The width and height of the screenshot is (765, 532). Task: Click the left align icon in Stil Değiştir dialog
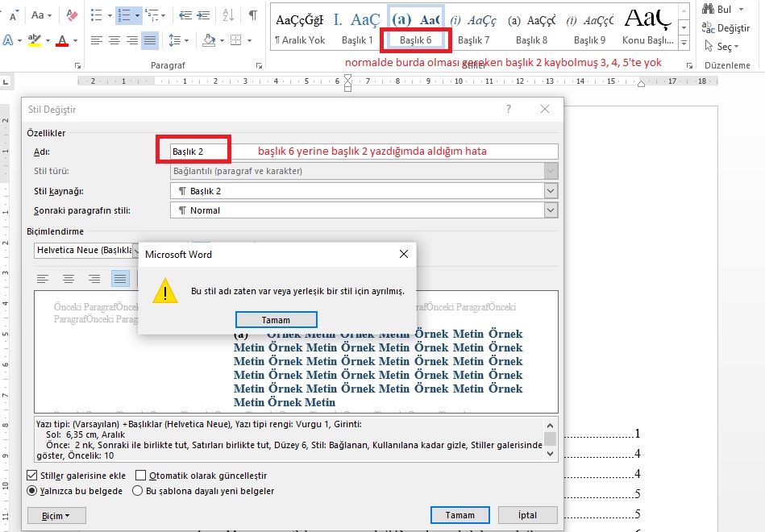43,279
